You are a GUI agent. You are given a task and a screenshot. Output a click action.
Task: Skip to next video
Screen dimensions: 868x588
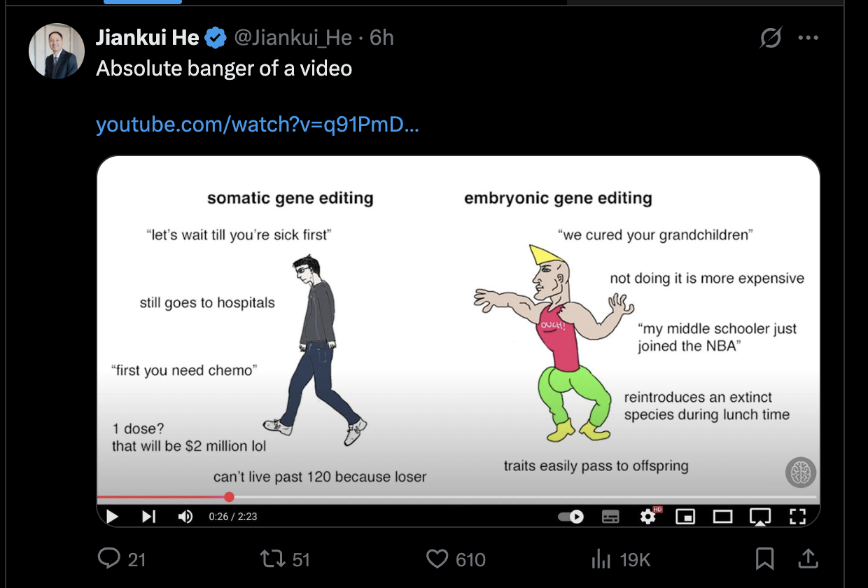[148, 517]
